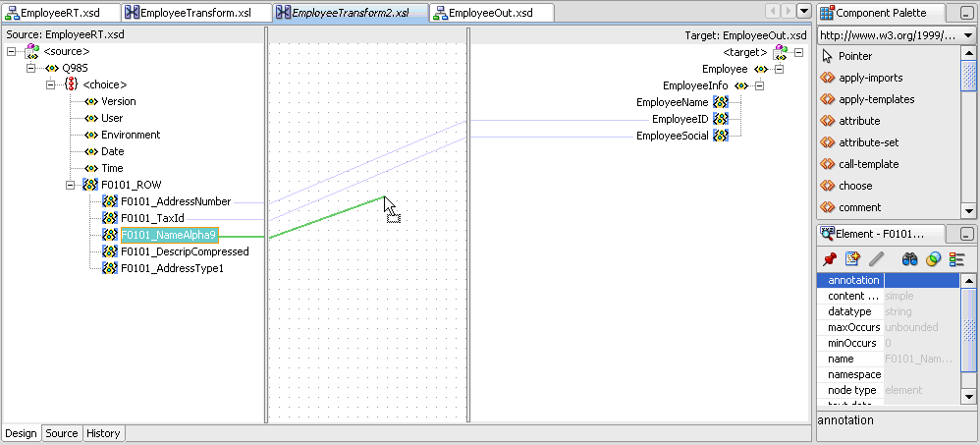Click the target root node icon
Image resolution: width=980 pixels, height=445 pixels.
tap(780, 52)
